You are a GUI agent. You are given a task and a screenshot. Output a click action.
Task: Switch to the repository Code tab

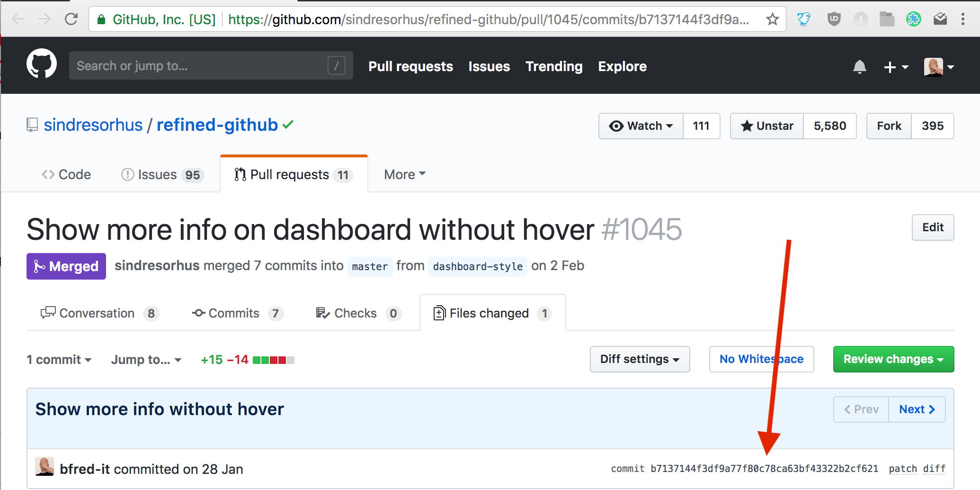[66, 174]
